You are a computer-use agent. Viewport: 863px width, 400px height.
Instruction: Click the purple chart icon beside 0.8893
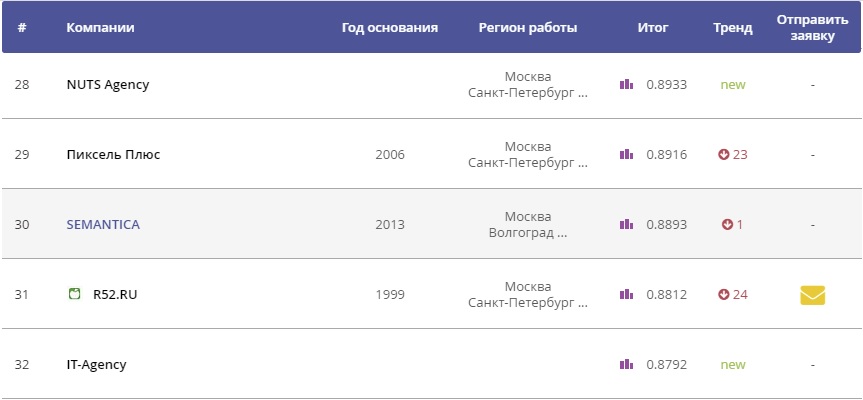626,224
